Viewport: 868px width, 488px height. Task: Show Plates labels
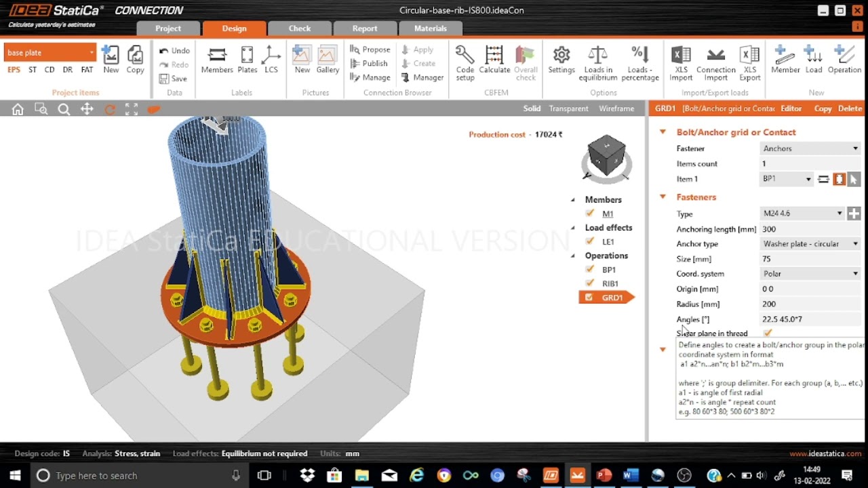click(x=247, y=60)
